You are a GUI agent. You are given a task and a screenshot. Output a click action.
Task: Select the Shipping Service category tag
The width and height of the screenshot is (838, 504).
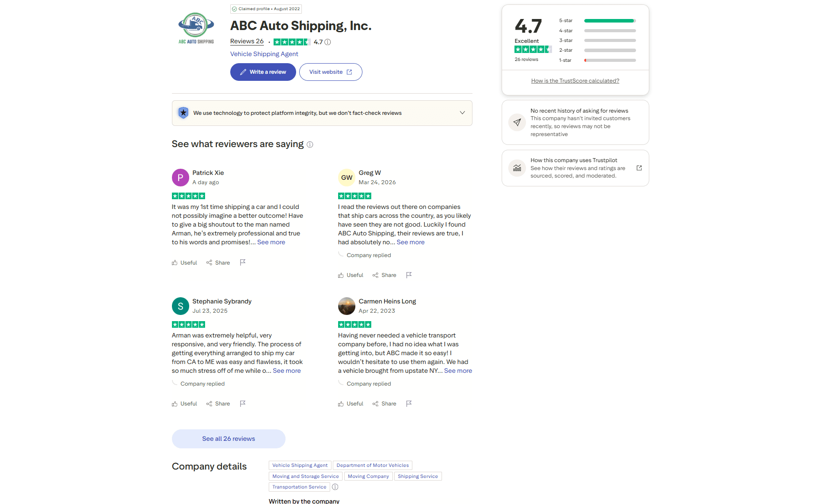418,476
